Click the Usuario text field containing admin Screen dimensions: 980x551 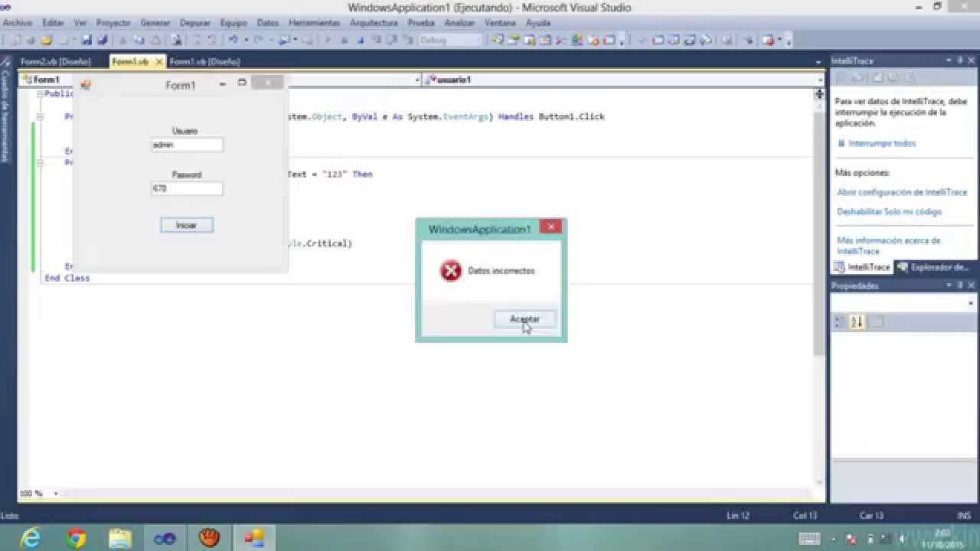coord(187,145)
